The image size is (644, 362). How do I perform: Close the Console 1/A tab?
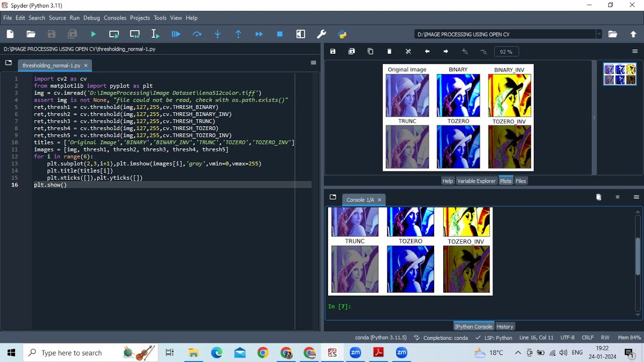(379, 200)
